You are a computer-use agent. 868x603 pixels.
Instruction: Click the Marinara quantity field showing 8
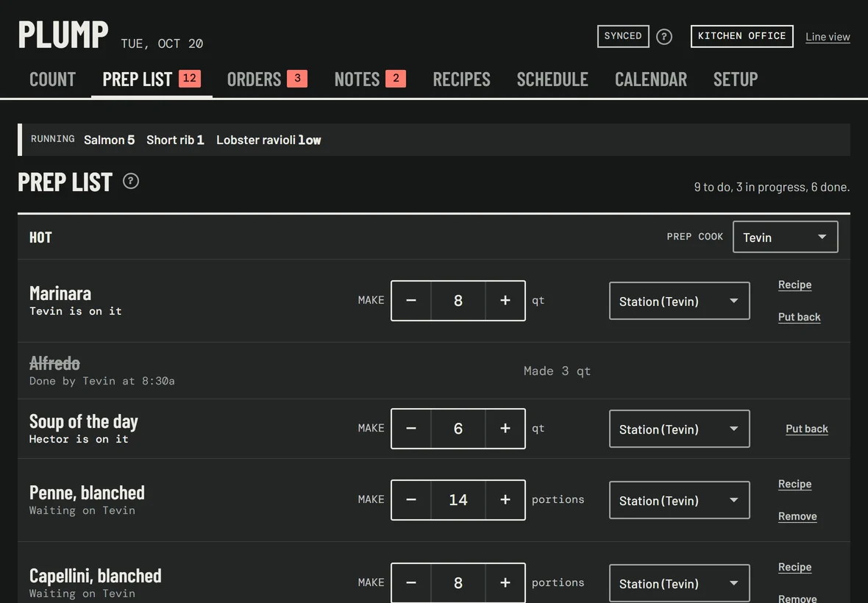458,300
